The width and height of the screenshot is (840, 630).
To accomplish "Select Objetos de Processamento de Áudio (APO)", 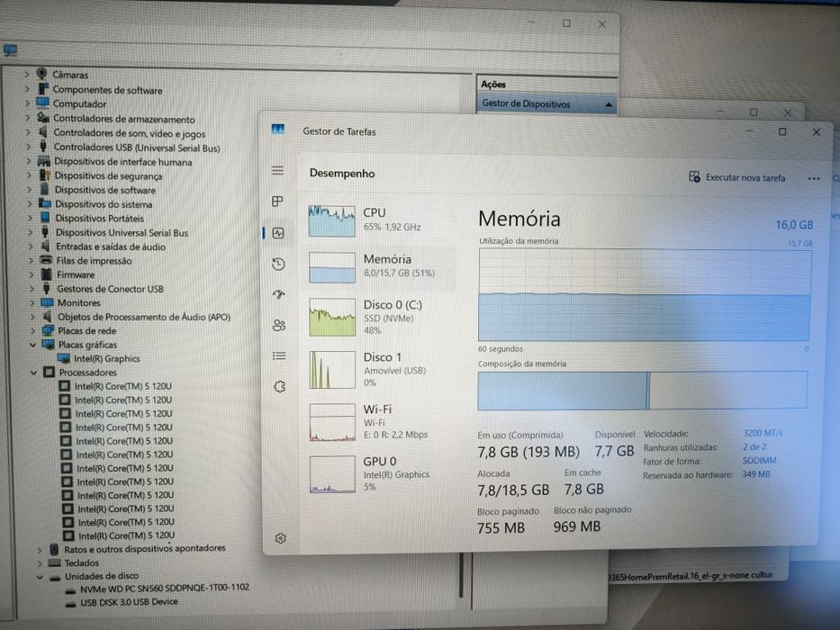I will [143, 317].
